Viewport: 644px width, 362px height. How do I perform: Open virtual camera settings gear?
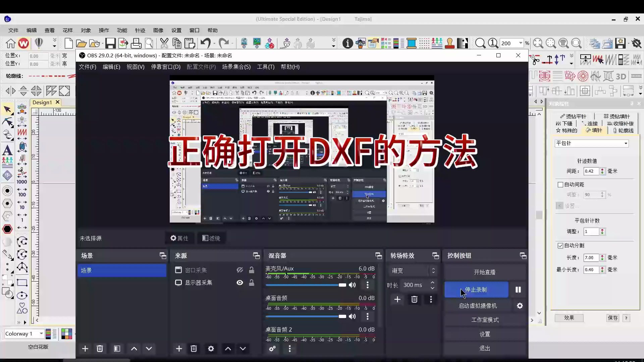click(x=520, y=306)
